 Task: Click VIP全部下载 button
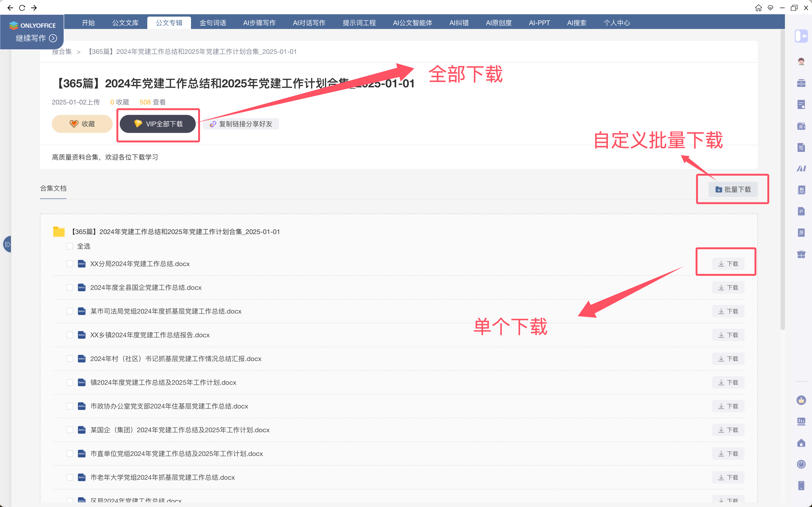click(158, 124)
